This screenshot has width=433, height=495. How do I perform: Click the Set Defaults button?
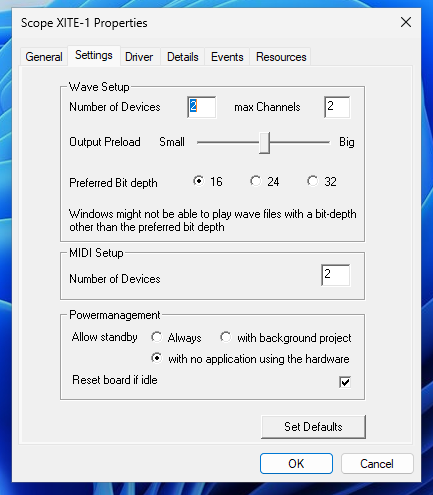[x=313, y=427]
